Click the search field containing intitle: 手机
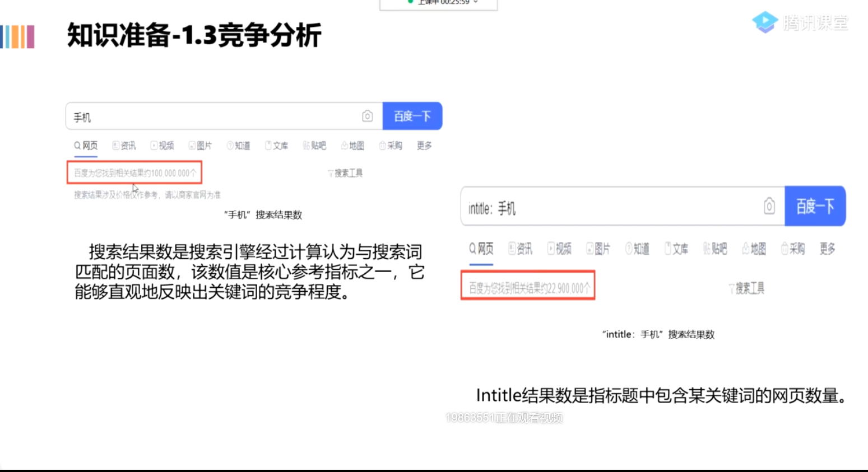The height and width of the screenshot is (472, 868). pyautogui.click(x=623, y=207)
